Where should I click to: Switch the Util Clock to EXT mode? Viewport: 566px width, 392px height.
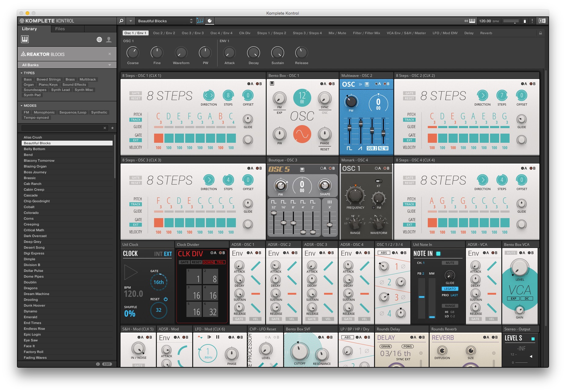tap(169, 254)
